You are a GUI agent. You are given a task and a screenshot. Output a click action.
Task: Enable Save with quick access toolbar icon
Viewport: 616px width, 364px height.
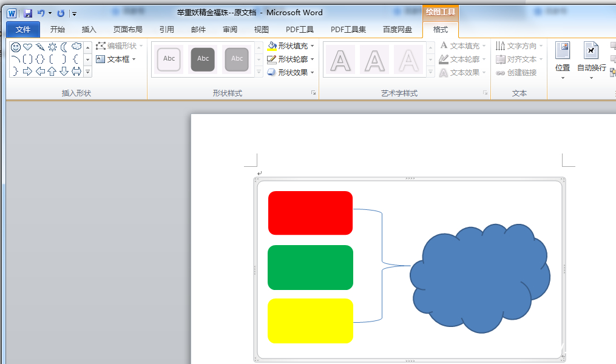point(27,12)
